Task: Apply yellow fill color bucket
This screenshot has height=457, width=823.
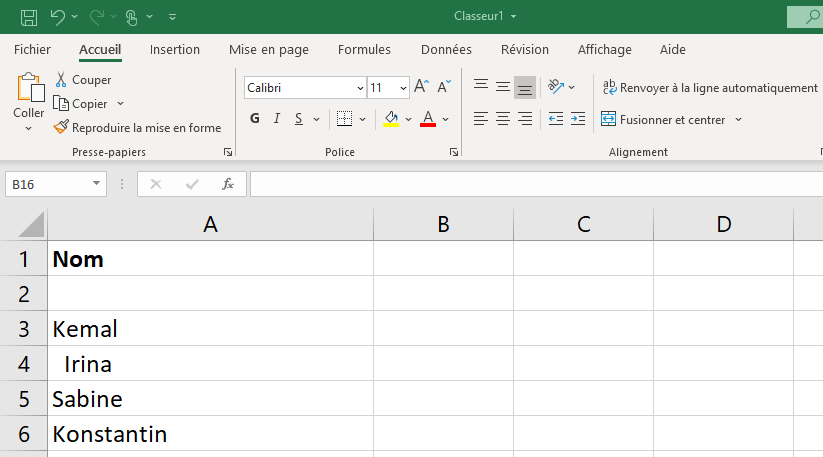Action: click(x=391, y=119)
